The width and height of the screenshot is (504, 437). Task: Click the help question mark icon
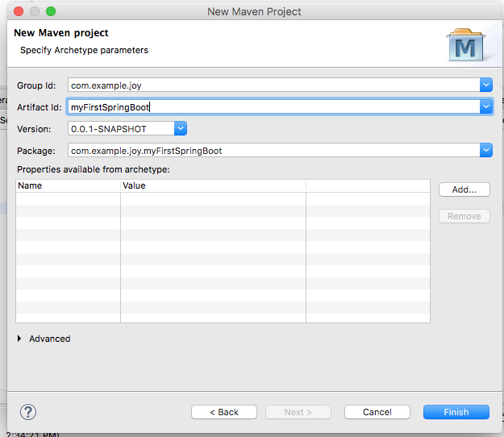pos(28,412)
